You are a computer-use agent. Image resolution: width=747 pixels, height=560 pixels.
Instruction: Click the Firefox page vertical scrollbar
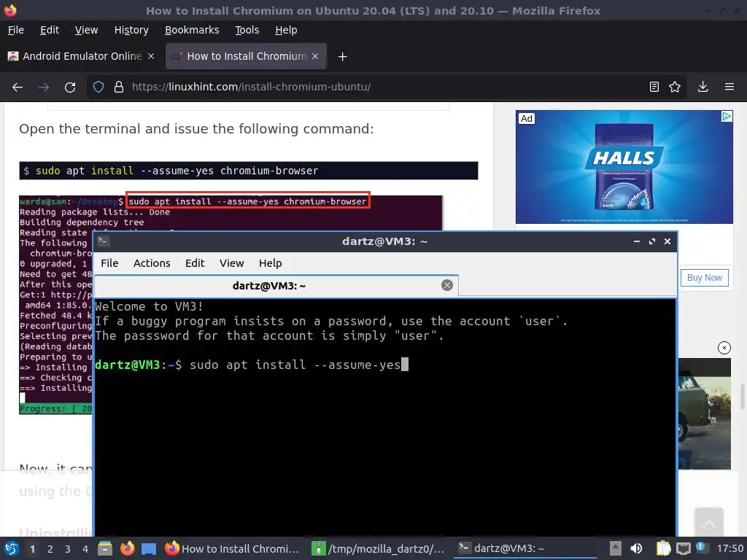[742, 397]
